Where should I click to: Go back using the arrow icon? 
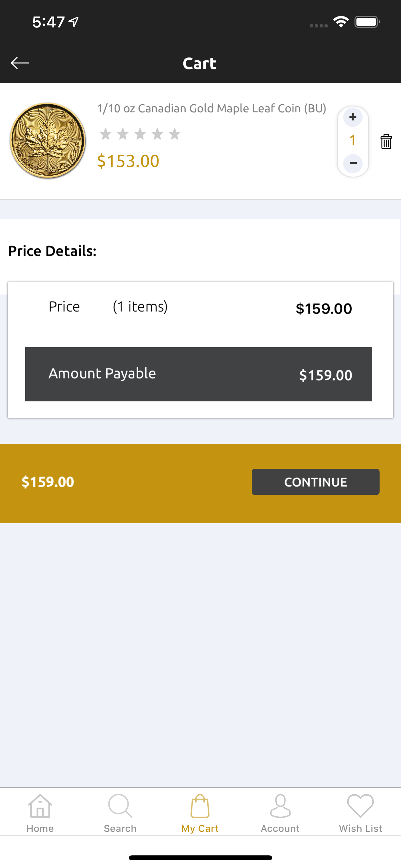20,63
